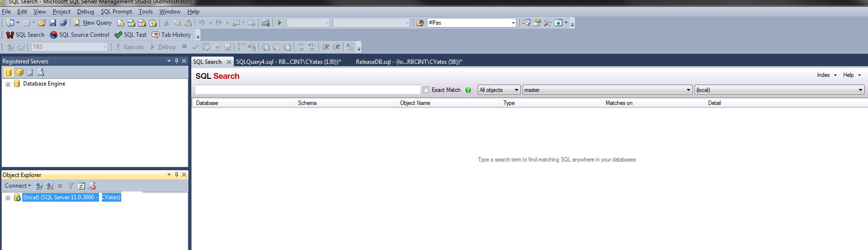
Task: Pin the Registered Servers panel
Action: [176, 61]
